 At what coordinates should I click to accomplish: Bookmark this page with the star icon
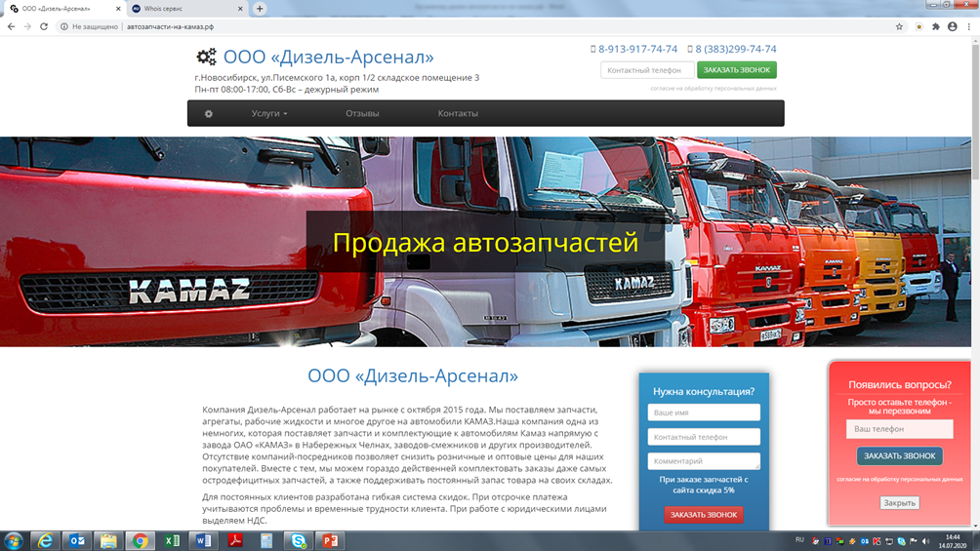899,26
